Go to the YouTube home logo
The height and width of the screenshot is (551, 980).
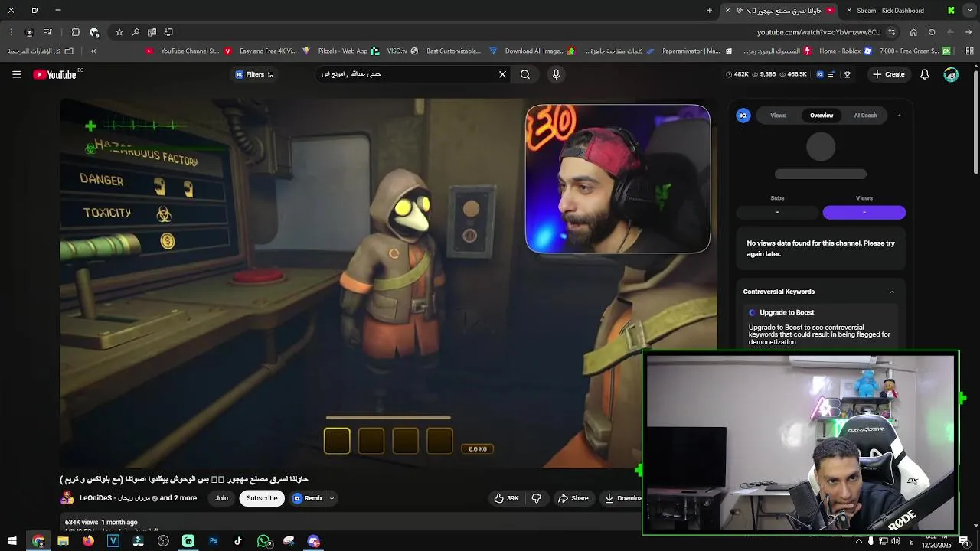click(55, 74)
